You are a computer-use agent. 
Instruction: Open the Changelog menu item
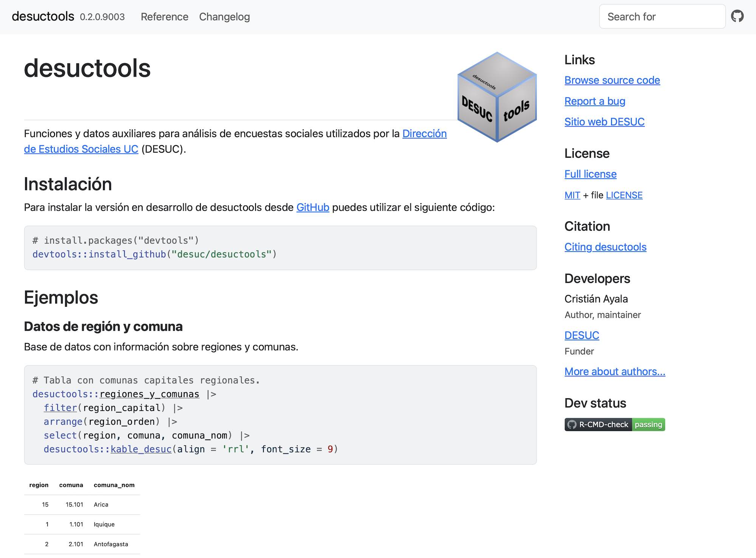225,17
